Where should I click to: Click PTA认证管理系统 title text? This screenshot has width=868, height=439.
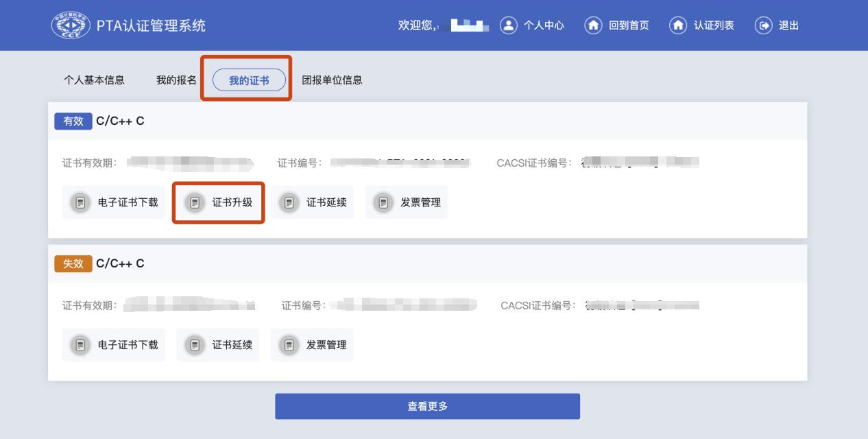click(151, 25)
